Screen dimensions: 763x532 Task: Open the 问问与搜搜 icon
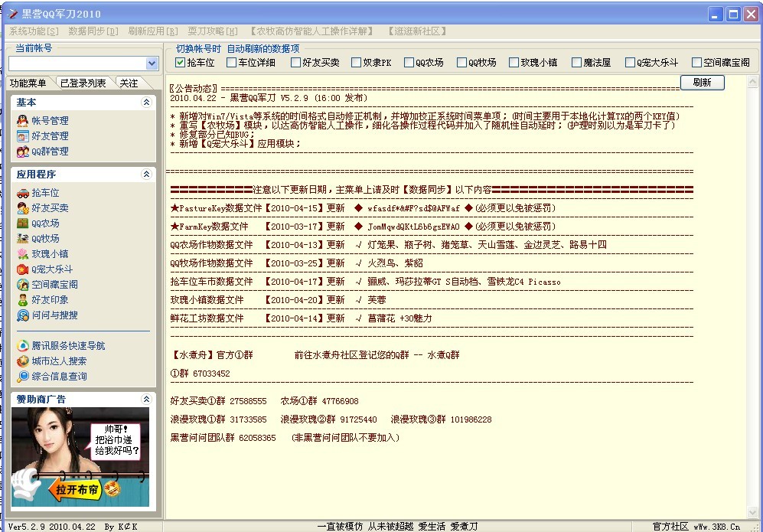pyautogui.click(x=22, y=315)
